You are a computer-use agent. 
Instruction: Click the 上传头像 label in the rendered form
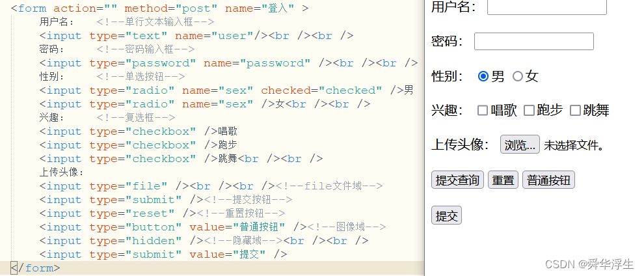click(x=460, y=145)
